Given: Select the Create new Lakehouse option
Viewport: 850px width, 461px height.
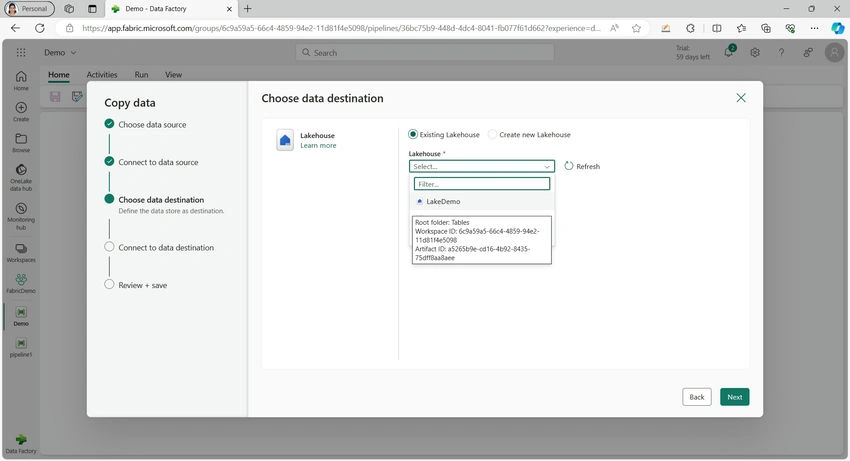Looking at the screenshot, I should [492, 135].
